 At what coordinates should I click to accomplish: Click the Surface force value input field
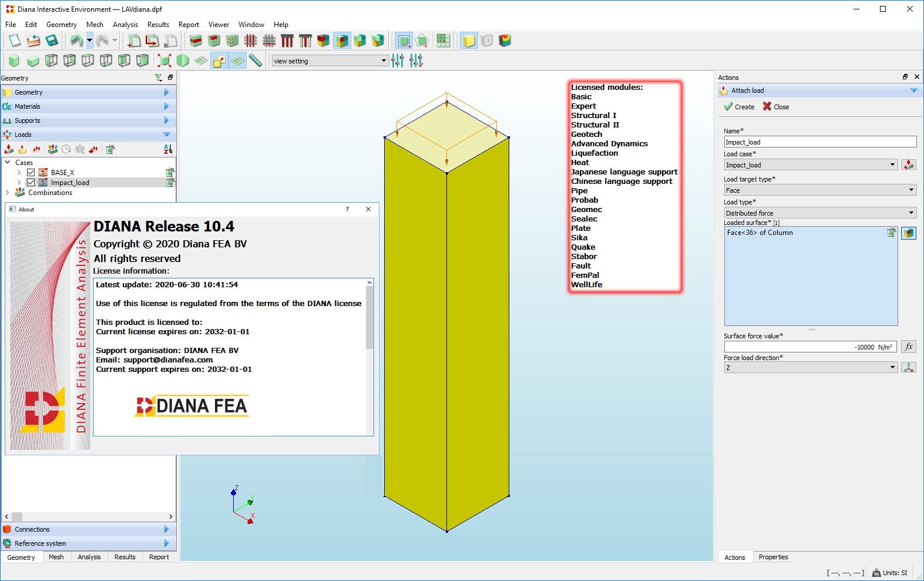click(x=809, y=347)
